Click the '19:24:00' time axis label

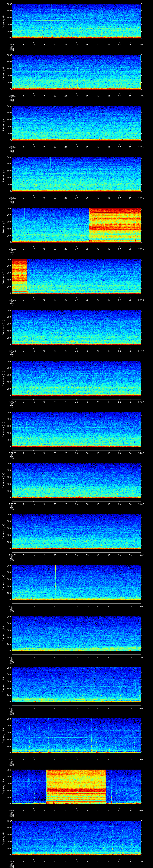click(12, 555)
